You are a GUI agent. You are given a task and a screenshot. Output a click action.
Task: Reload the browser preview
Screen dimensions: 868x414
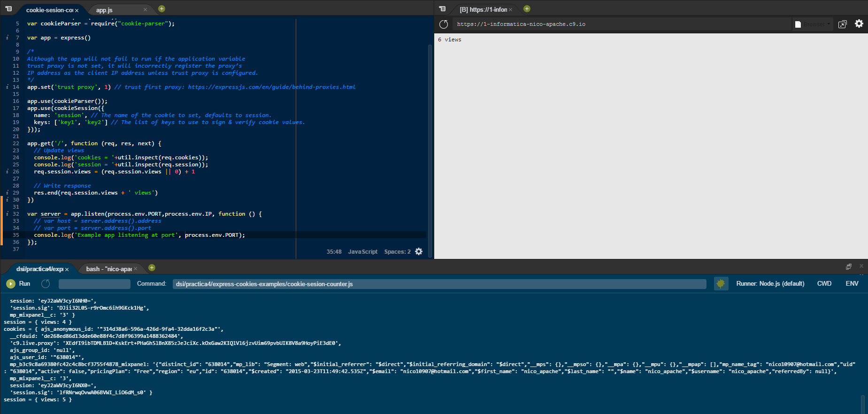pos(444,24)
